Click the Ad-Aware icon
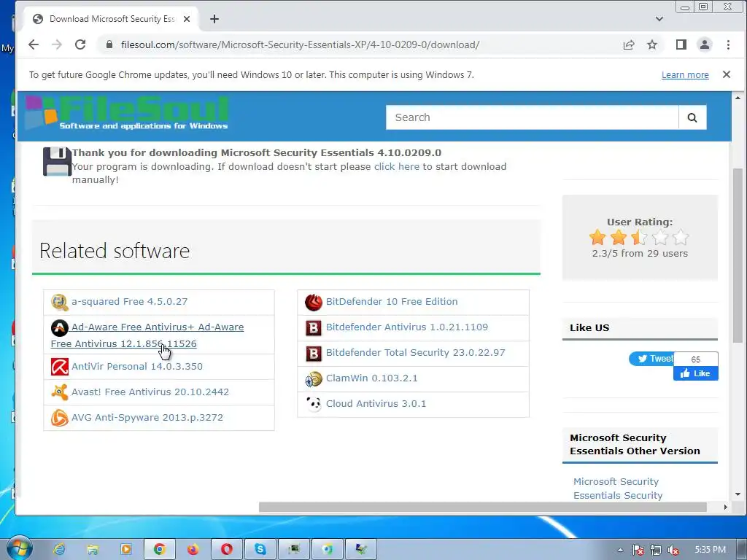This screenshot has height=560, width=747. tap(60, 327)
